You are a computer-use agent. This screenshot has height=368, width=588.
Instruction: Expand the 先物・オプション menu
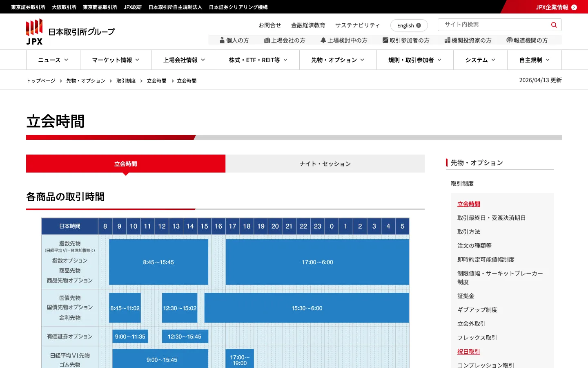tap(338, 60)
